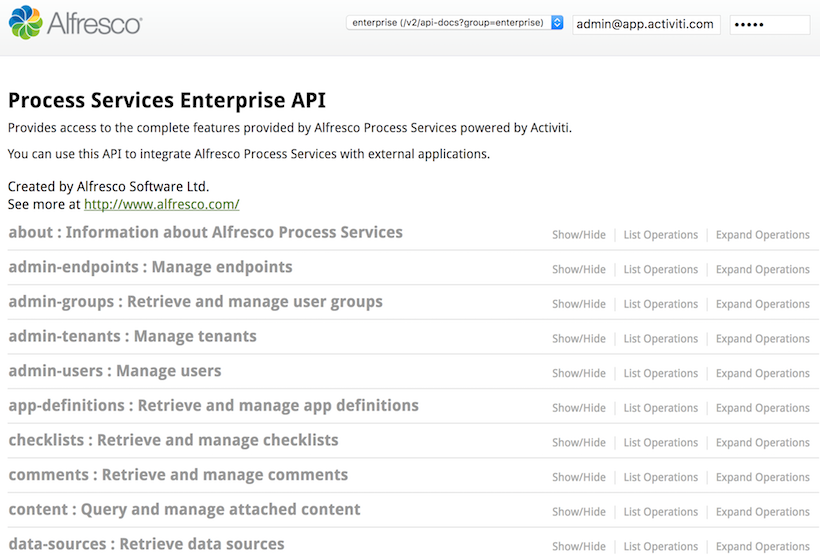
Task: Expand the content section heading
Action: point(185,509)
